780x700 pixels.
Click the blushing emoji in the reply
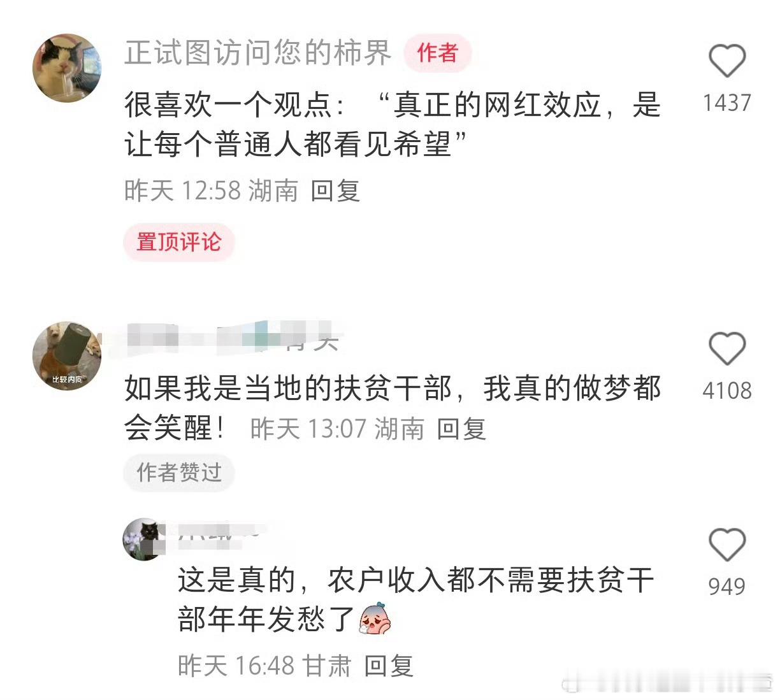pos(375,618)
